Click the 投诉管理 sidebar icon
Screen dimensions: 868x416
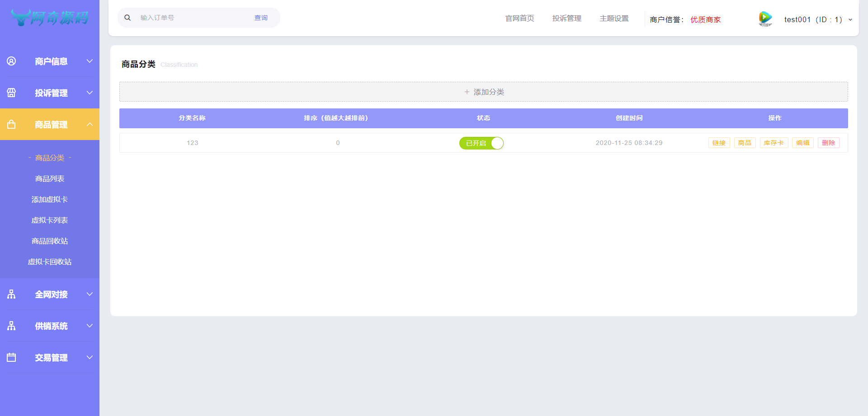(x=11, y=93)
